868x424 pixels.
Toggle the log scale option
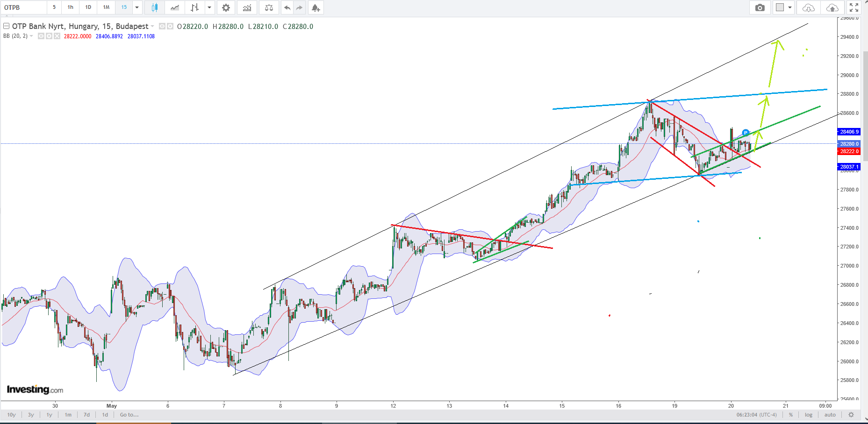pos(809,415)
